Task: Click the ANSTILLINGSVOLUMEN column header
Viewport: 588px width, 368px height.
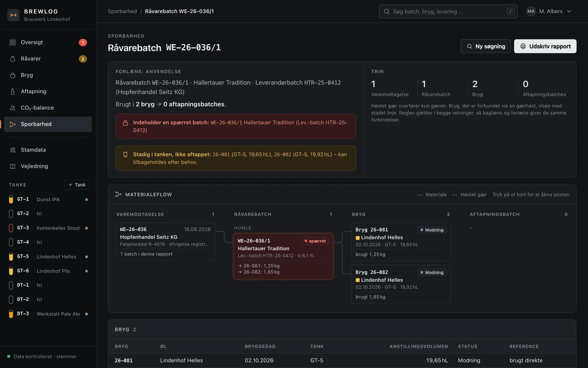Action: 419,347
